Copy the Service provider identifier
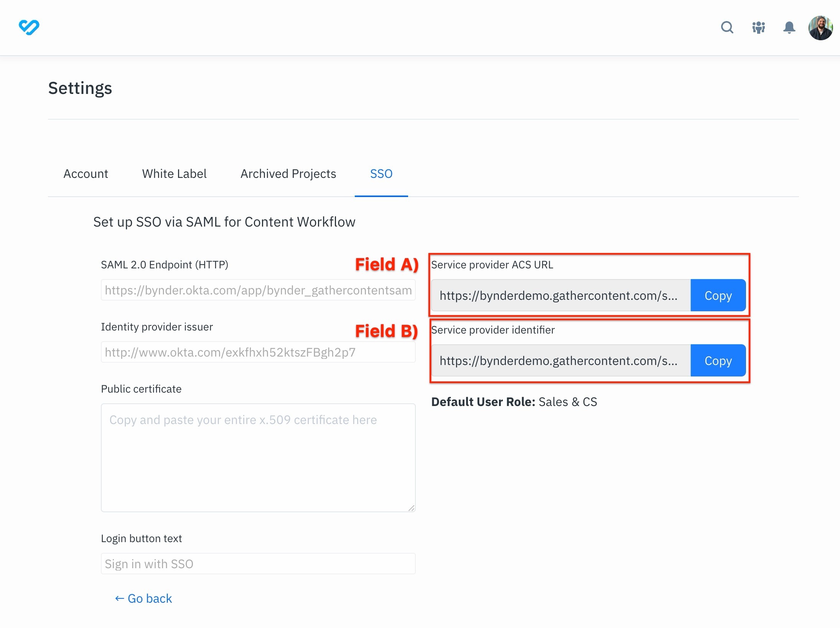This screenshot has width=840, height=628. (718, 361)
